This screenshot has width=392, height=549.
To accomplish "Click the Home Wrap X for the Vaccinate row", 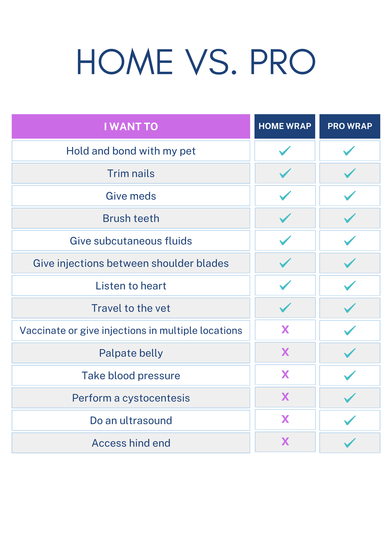I will tap(285, 330).
